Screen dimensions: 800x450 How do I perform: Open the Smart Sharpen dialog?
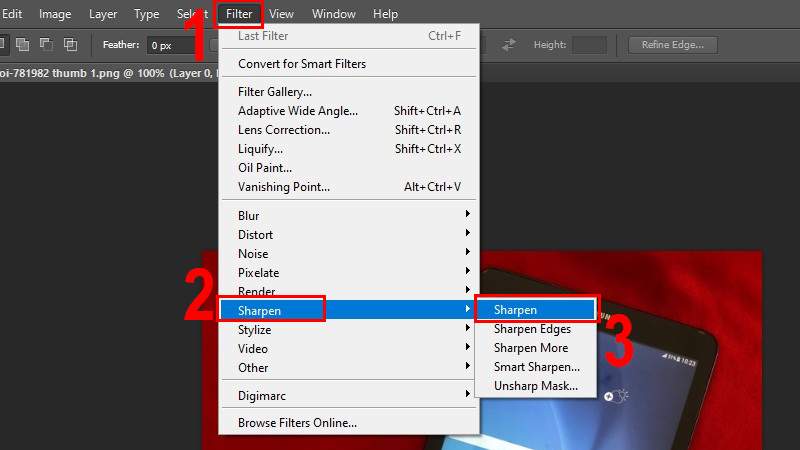coord(535,367)
